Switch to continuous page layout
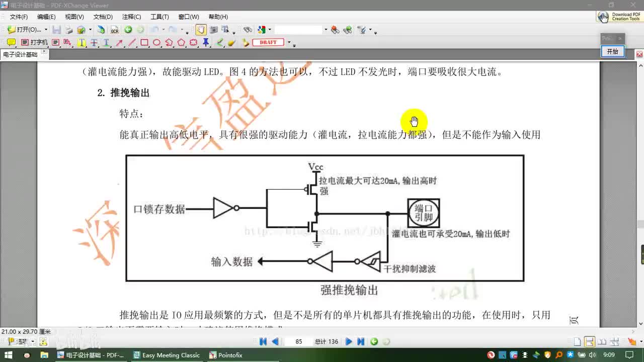The image size is (644, 362). (x=589, y=341)
